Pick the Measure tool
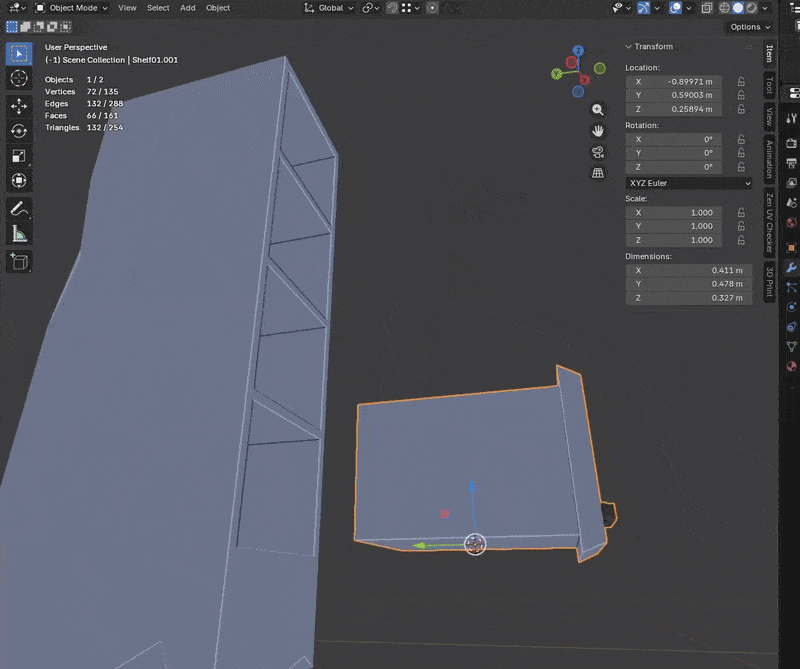The image size is (800, 669). point(19,234)
